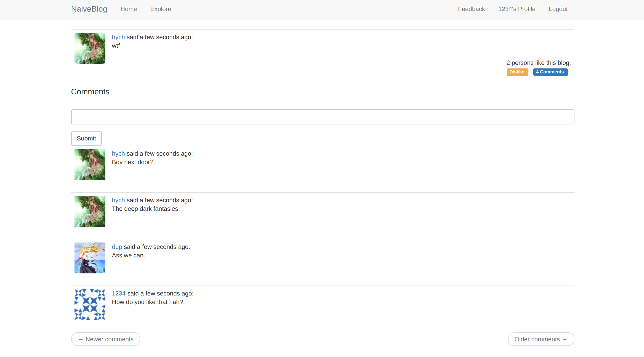Viewport: 644px width, 357px height.
Task: Go to Newer comments page
Action: coord(105,339)
